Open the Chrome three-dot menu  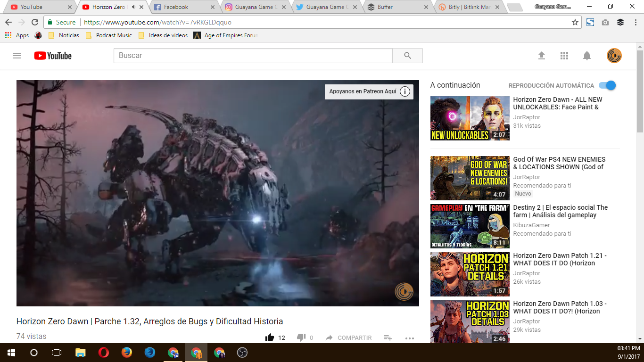pos(635,22)
